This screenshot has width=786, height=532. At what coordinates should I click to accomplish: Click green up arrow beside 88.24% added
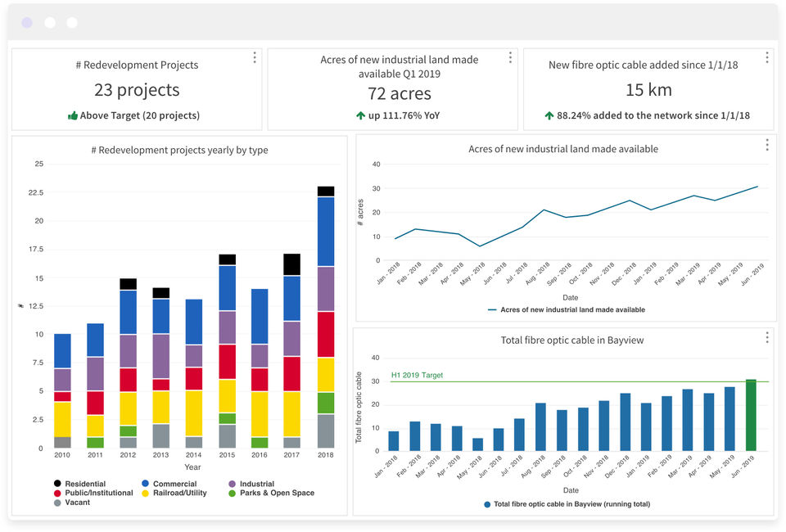tap(549, 115)
